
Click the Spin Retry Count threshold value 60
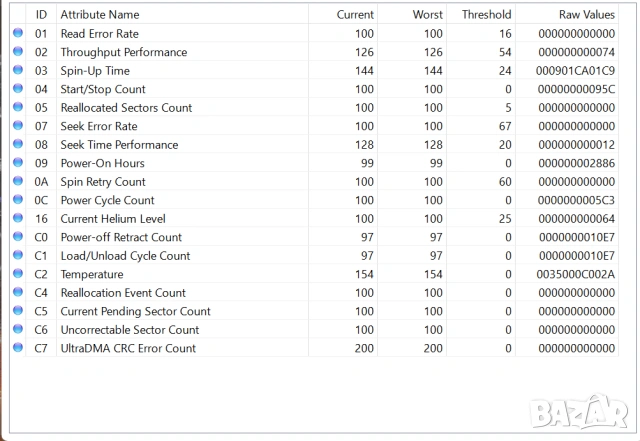504,182
